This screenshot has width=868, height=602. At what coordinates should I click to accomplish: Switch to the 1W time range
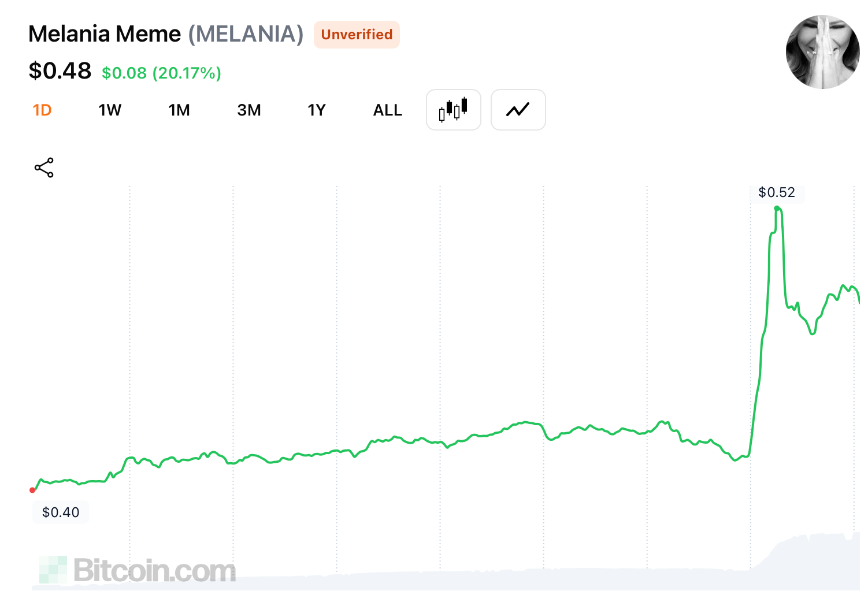pyautogui.click(x=110, y=110)
